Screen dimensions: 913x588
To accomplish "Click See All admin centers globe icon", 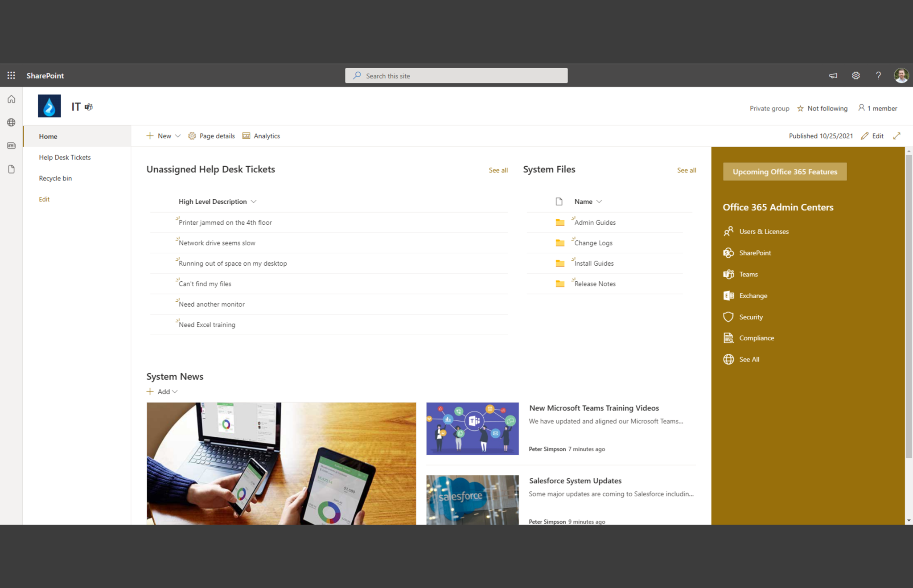I will click(x=728, y=359).
